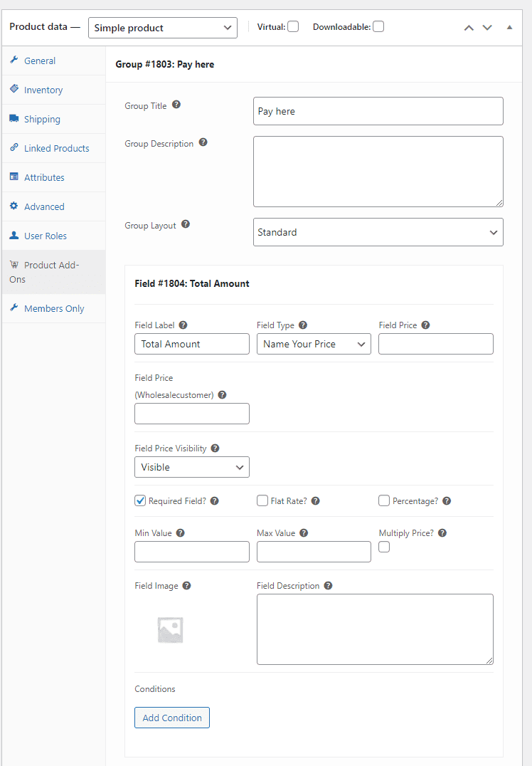Click the help icon beside Group Layout

pos(186,224)
